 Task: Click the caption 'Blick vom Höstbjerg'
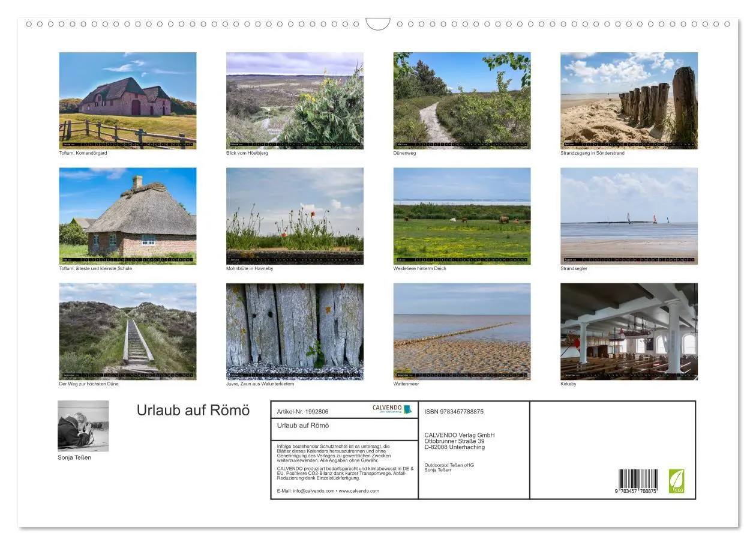point(247,153)
